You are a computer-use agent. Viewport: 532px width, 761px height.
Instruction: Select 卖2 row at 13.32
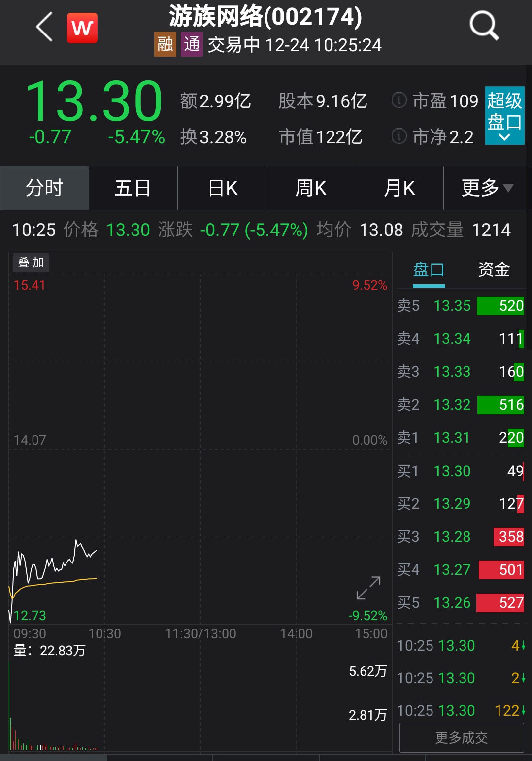click(x=461, y=405)
